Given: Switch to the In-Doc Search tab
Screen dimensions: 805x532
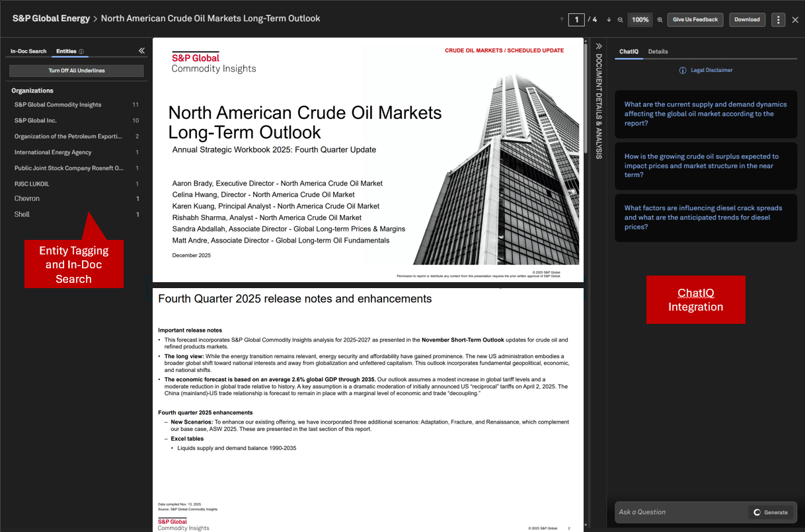Looking at the screenshot, I should pos(28,52).
